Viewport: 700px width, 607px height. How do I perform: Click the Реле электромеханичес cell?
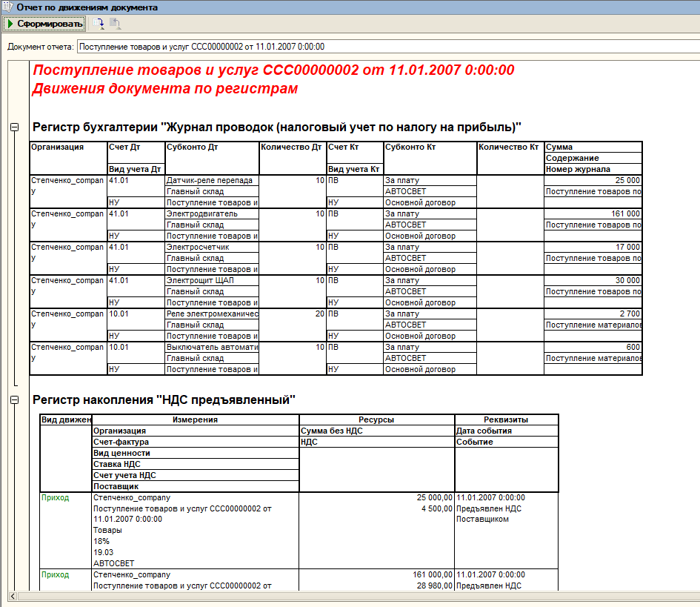(212, 314)
